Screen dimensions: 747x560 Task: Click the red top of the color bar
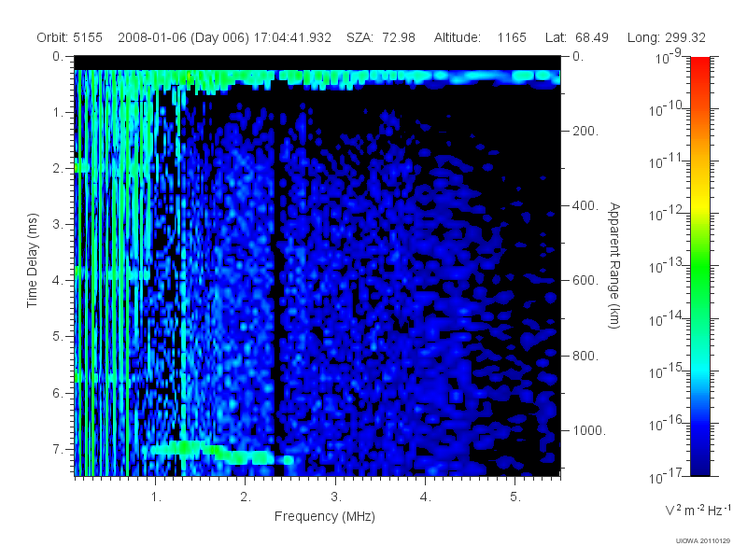pos(700,64)
